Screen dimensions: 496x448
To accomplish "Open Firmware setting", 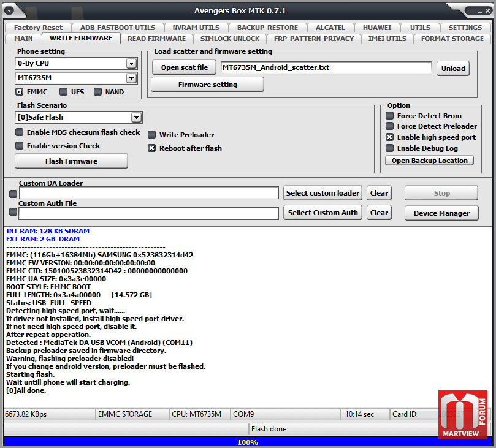I will (x=207, y=85).
